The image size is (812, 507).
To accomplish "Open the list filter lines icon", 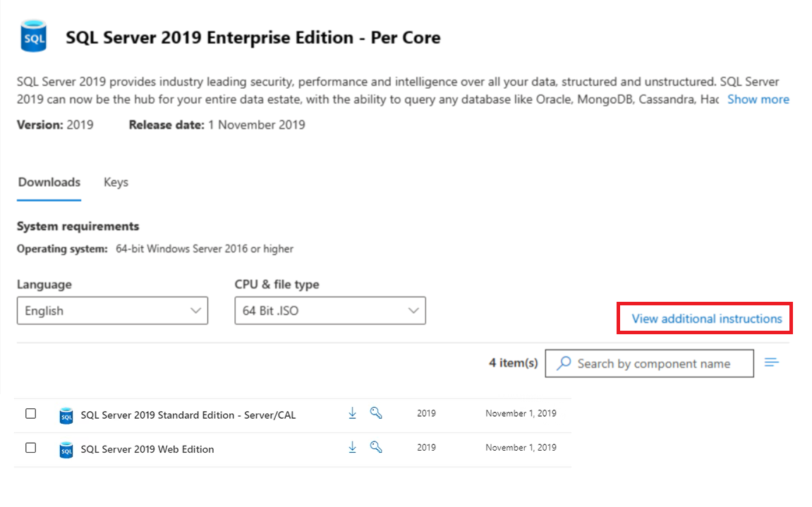I will click(x=772, y=362).
